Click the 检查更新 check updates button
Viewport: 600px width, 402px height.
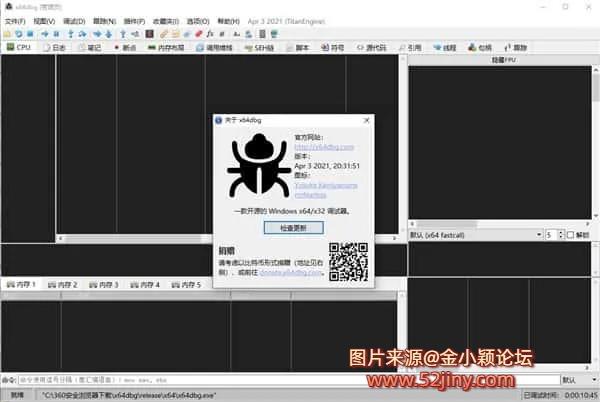coord(293,228)
